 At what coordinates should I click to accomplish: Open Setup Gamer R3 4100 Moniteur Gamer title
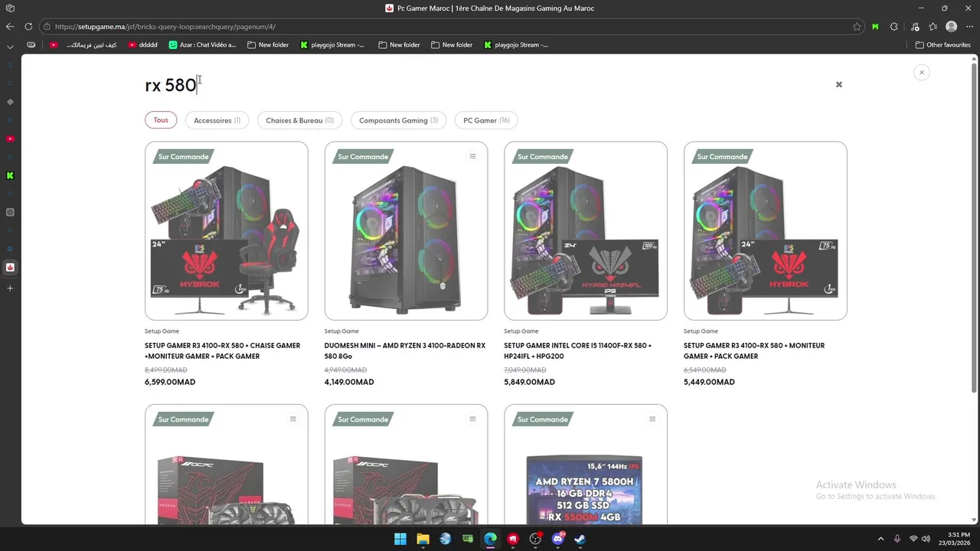(x=754, y=350)
